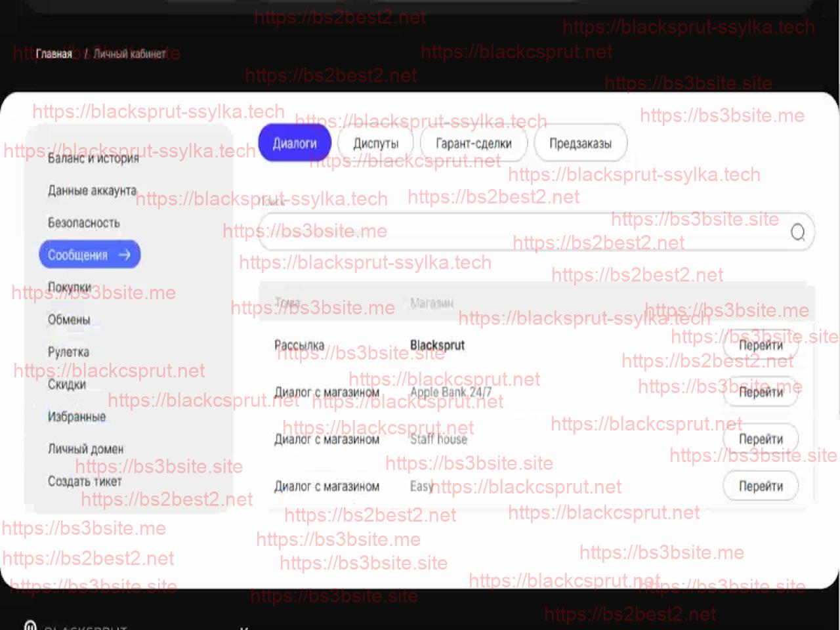Switch to the Диалоги tab
840x630 pixels.
(x=294, y=143)
